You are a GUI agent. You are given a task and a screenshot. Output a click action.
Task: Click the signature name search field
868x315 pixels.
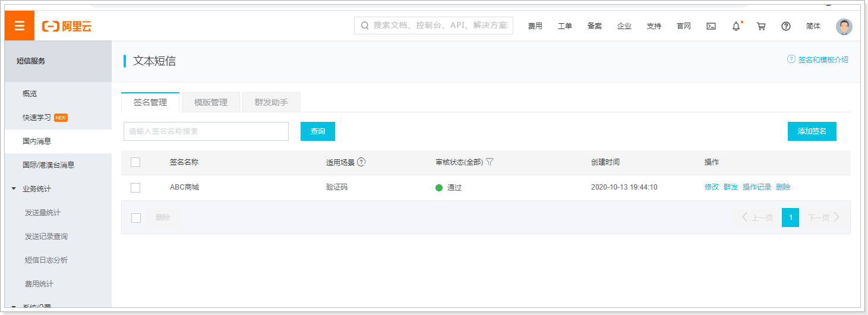[206, 131]
